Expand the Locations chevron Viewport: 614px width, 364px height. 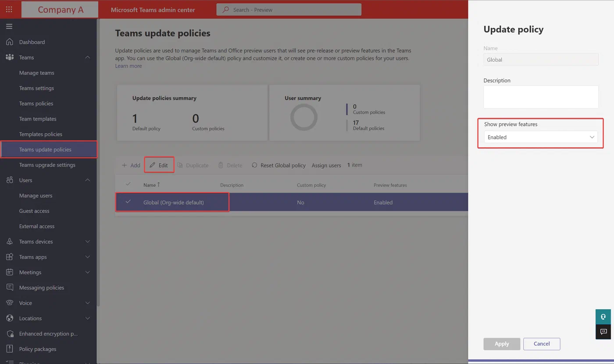click(x=87, y=318)
